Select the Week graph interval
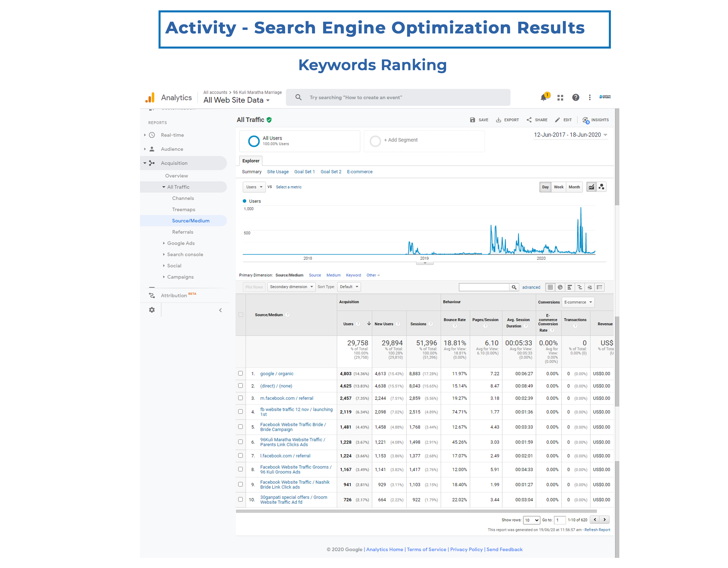The height and width of the screenshot is (568, 728). 559,187
